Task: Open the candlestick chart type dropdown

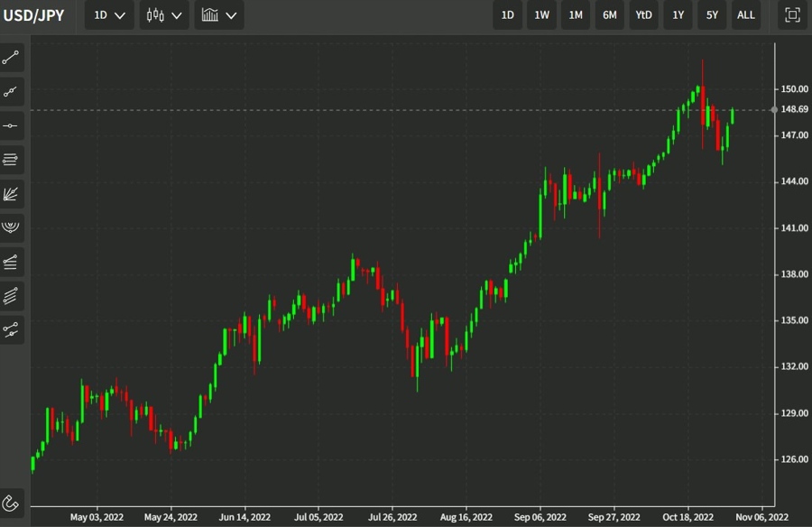Action: click(164, 15)
